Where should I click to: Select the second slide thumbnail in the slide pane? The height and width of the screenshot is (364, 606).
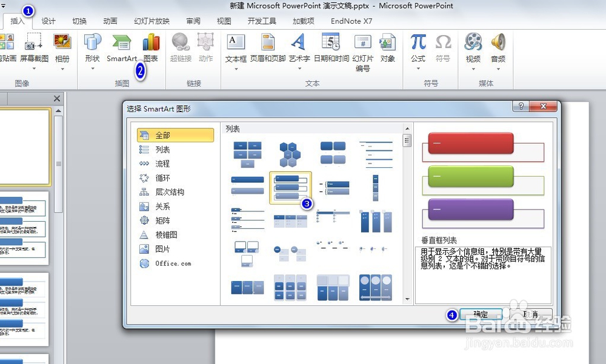coord(24,228)
